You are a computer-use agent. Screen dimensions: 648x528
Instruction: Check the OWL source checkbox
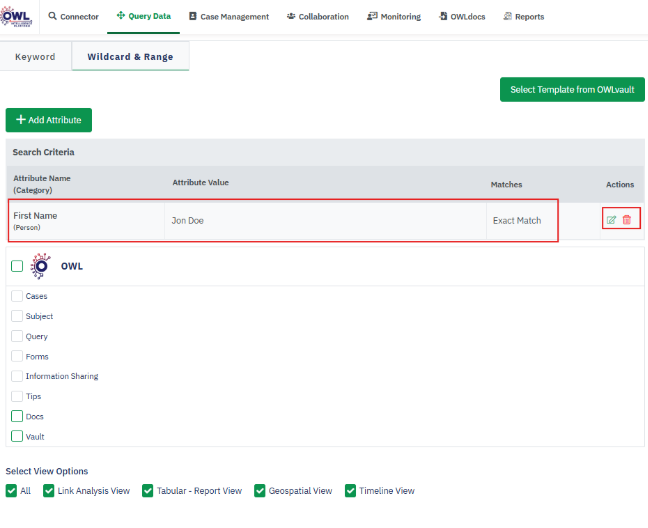pyautogui.click(x=17, y=266)
